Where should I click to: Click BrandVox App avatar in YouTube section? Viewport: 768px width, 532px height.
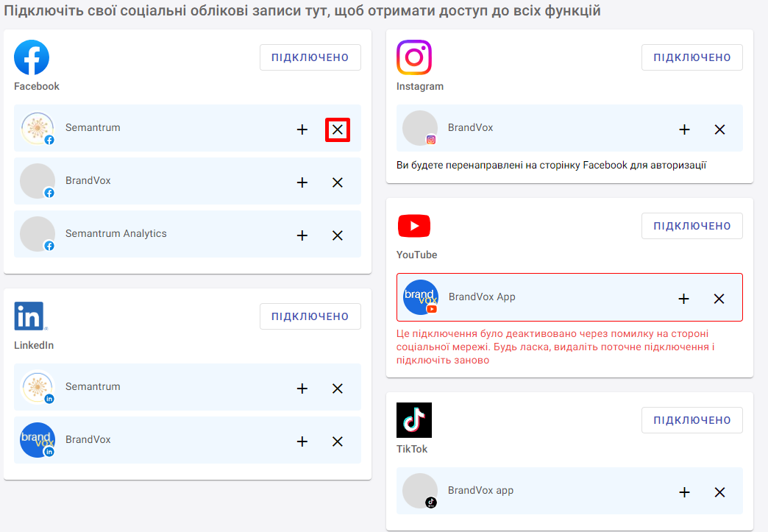pos(420,297)
